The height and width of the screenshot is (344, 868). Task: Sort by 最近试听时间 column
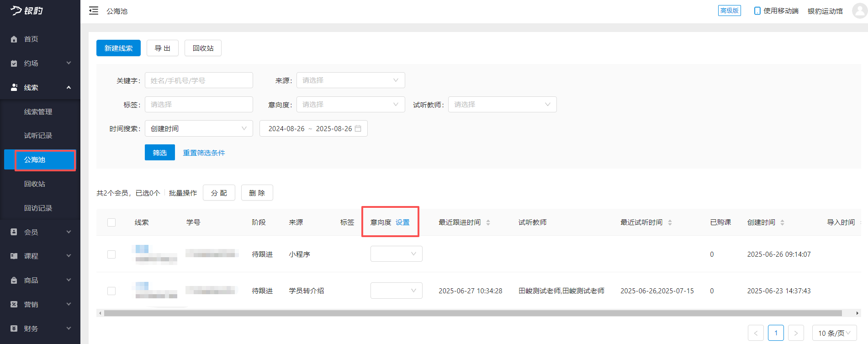(x=670, y=222)
